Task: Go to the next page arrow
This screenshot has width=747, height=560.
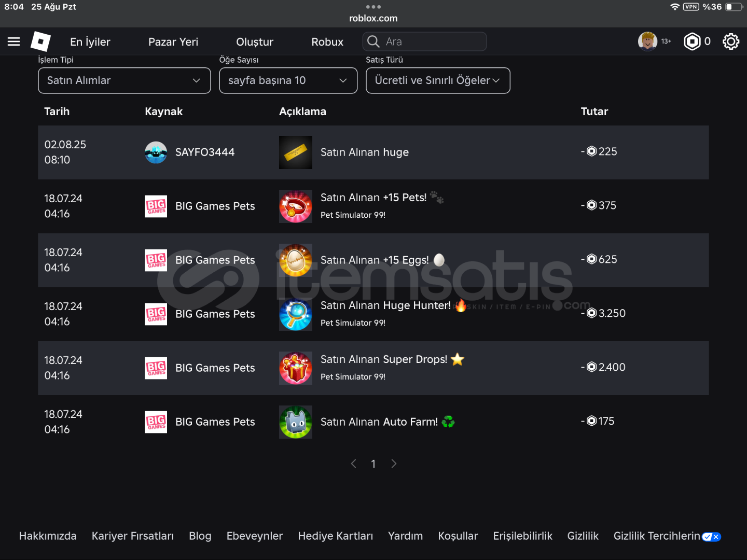Action: [394, 464]
